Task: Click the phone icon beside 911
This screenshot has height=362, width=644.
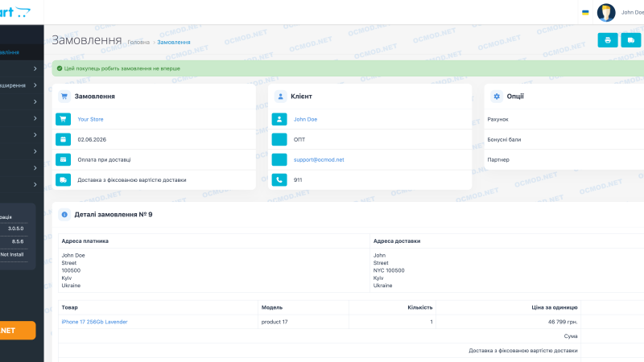Action: click(279, 179)
